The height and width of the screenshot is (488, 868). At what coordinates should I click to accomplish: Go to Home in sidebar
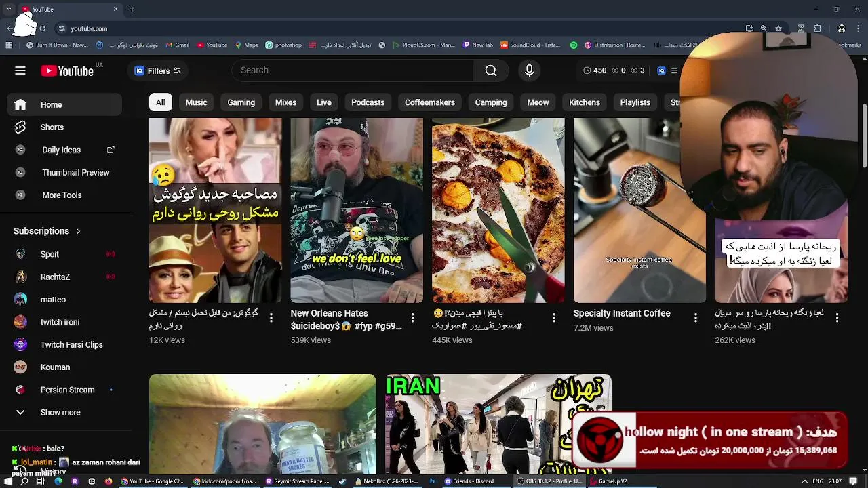[x=64, y=104]
